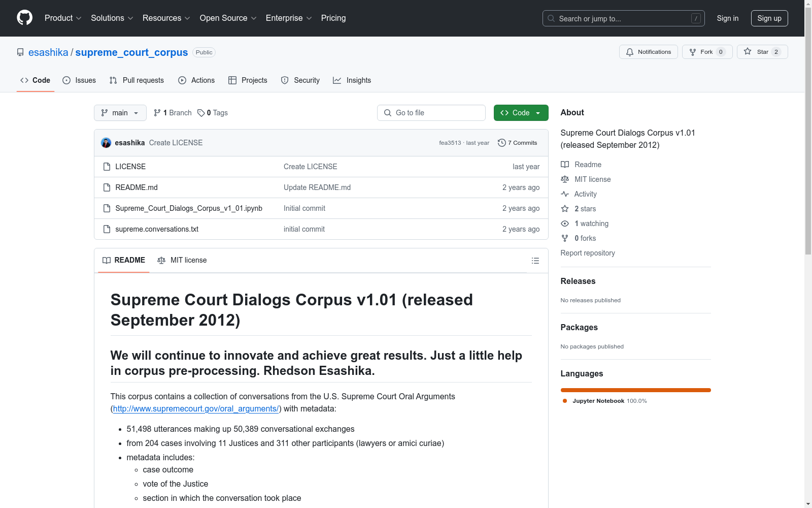Click the Projects table icon

232,80
